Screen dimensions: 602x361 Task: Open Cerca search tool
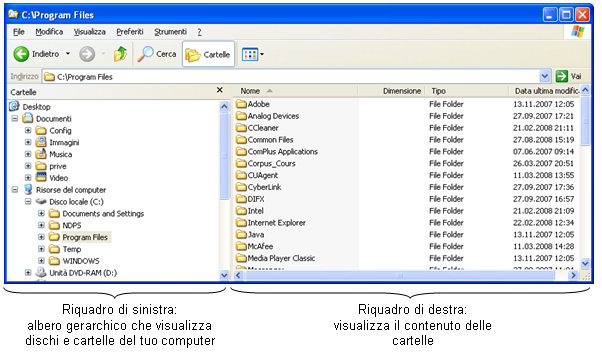tap(158, 54)
